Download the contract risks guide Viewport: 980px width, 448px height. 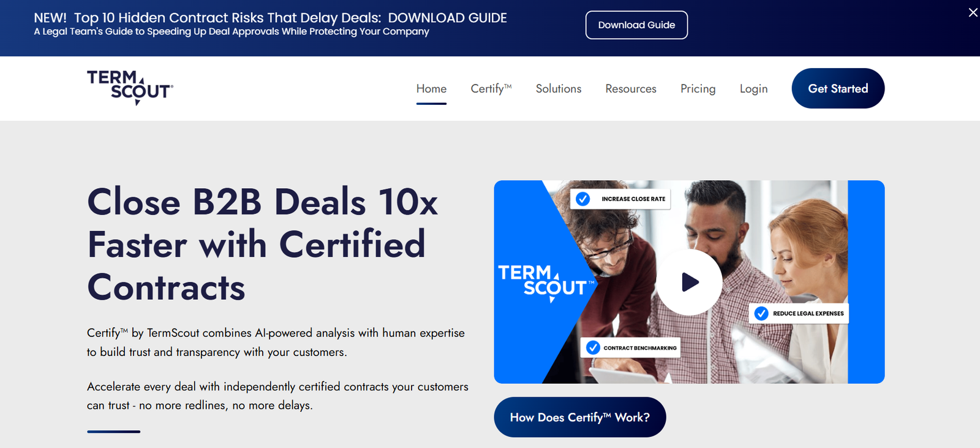(x=636, y=25)
